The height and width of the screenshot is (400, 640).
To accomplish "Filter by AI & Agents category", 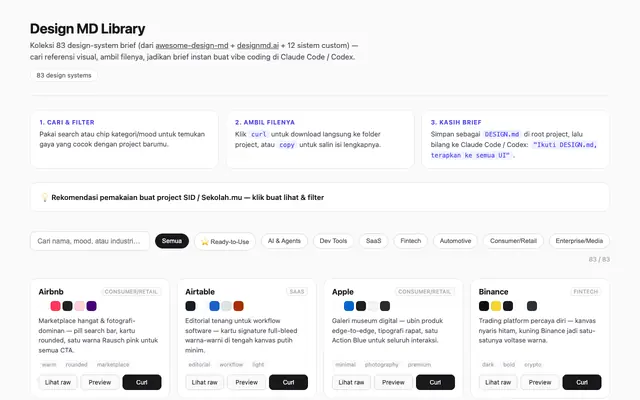I will 284,241.
